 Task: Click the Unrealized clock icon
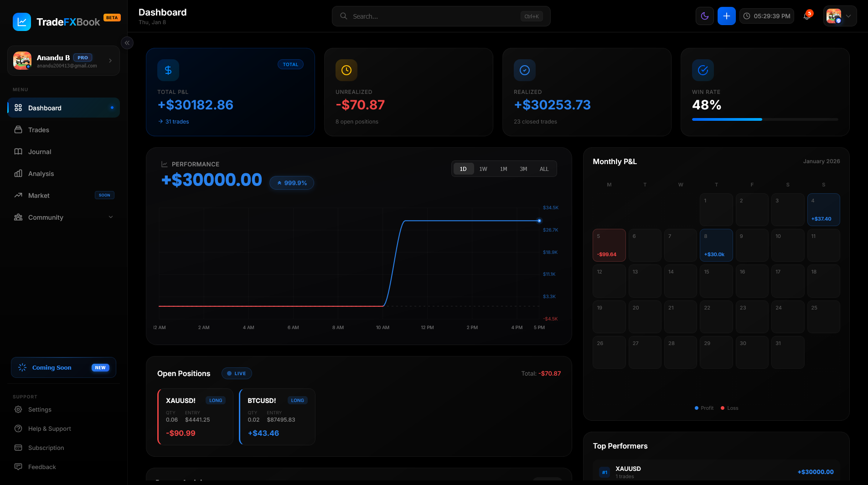pos(346,70)
